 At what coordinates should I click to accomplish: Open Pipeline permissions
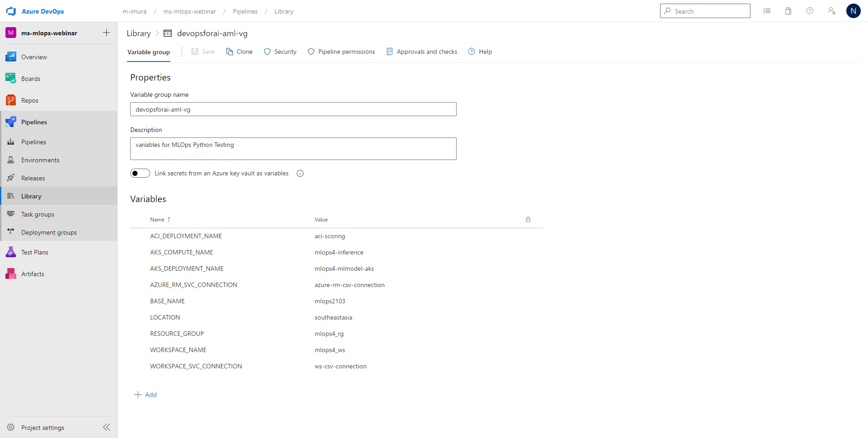click(341, 52)
